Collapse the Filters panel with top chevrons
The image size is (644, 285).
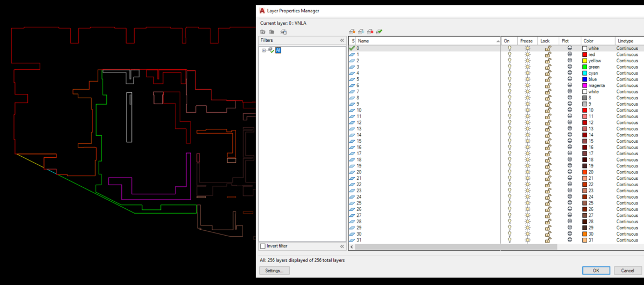pyautogui.click(x=342, y=41)
